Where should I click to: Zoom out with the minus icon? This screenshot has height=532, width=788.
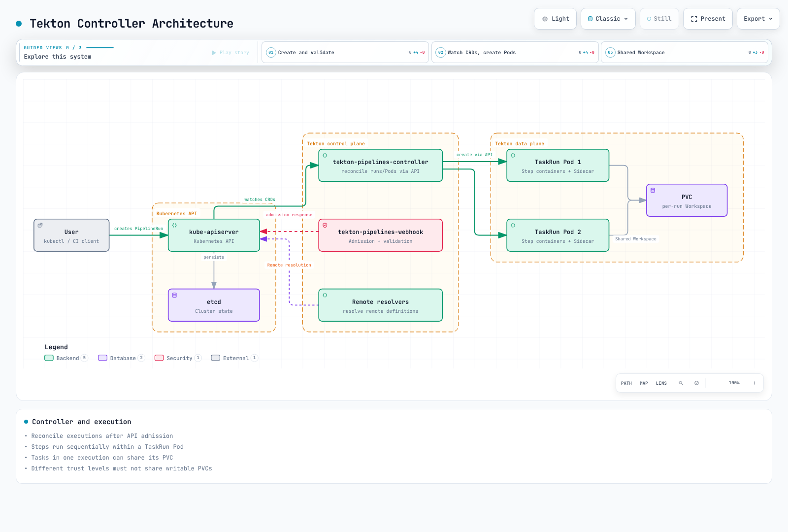[714, 383]
